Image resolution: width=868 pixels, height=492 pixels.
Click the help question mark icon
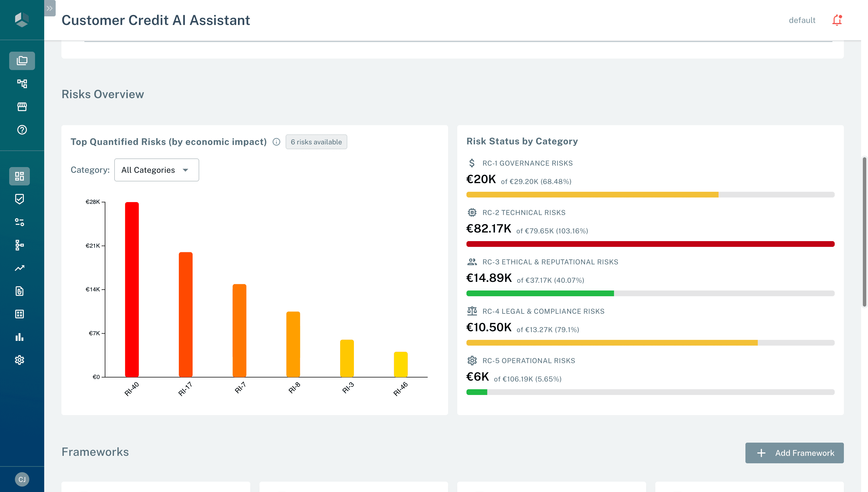tap(22, 130)
